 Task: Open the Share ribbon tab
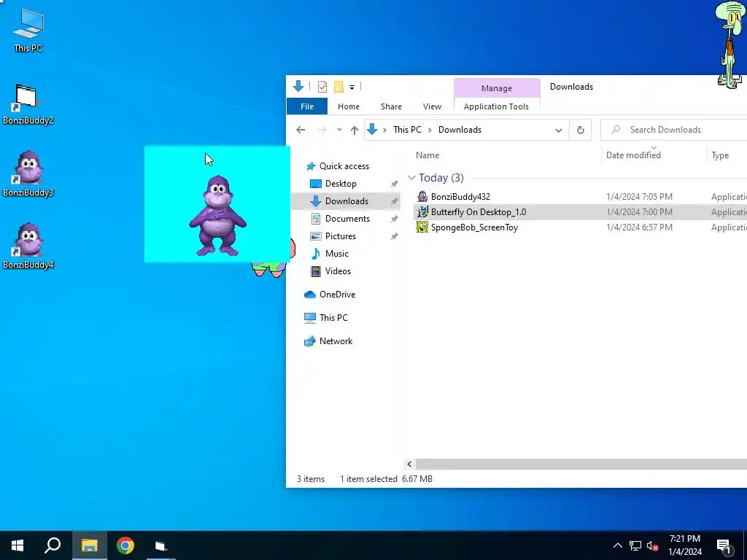[391, 106]
